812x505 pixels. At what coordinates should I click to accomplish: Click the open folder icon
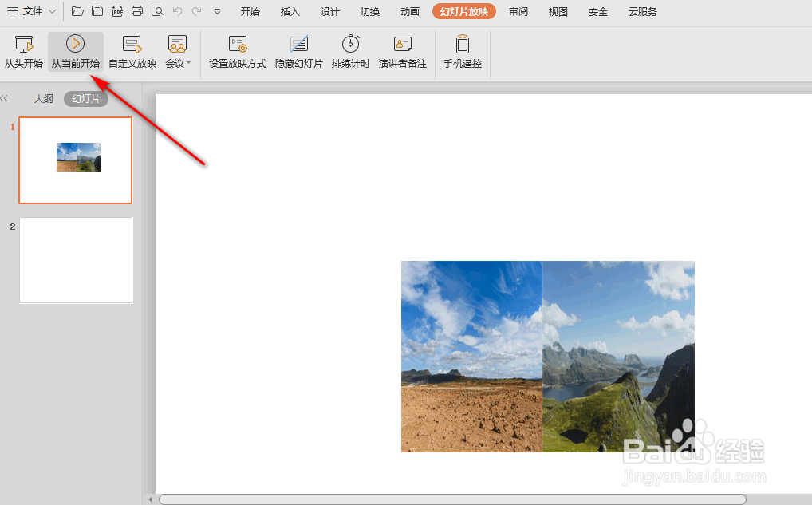tap(77, 11)
